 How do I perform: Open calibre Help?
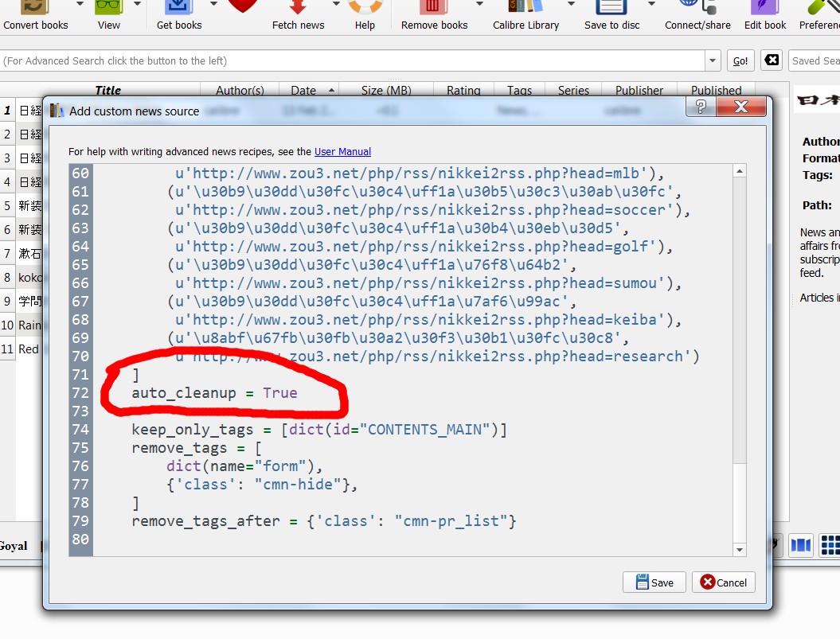tap(365, 16)
